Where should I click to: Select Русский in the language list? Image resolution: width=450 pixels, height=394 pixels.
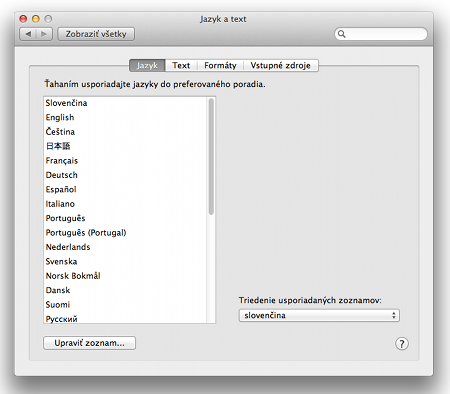(x=125, y=318)
